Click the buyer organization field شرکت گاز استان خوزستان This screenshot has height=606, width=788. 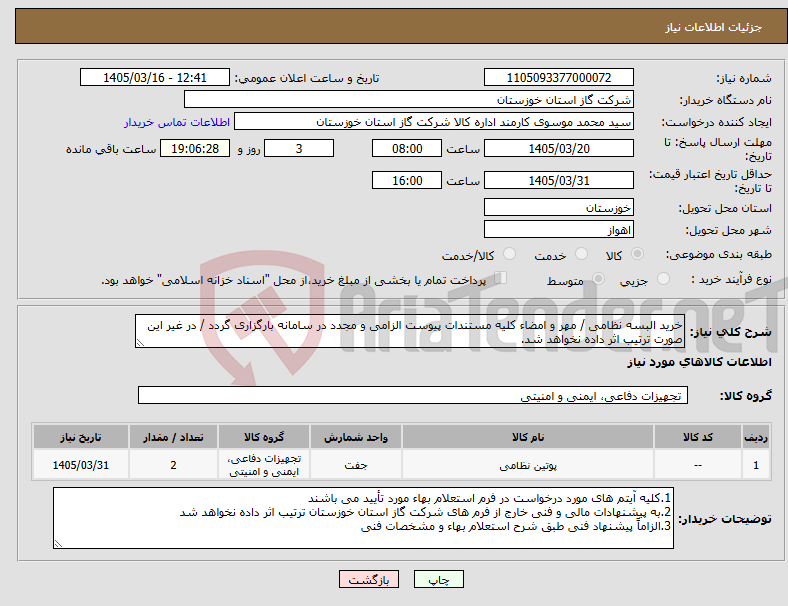409,99
